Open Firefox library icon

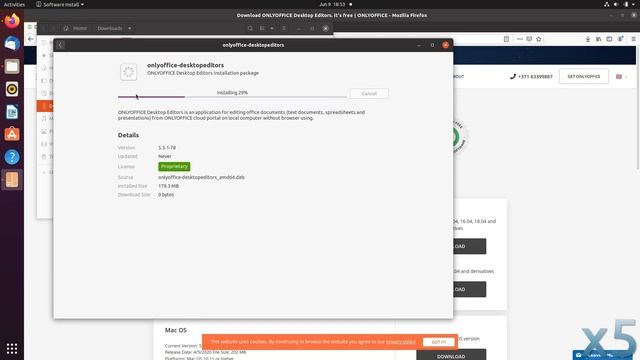pyautogui.click(x=598, y=39)
